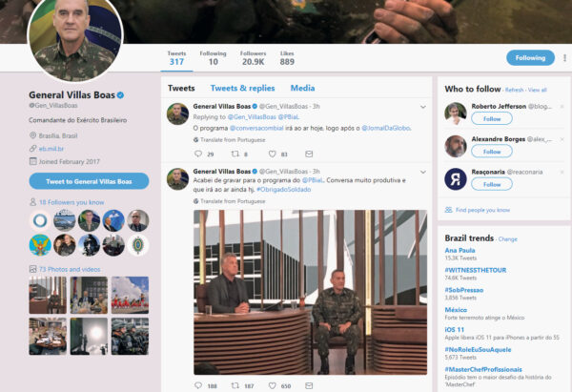This screenshot has height=392, width=572.
Task: Reply to the @conversacombial tweet
Action: (198, 154)
